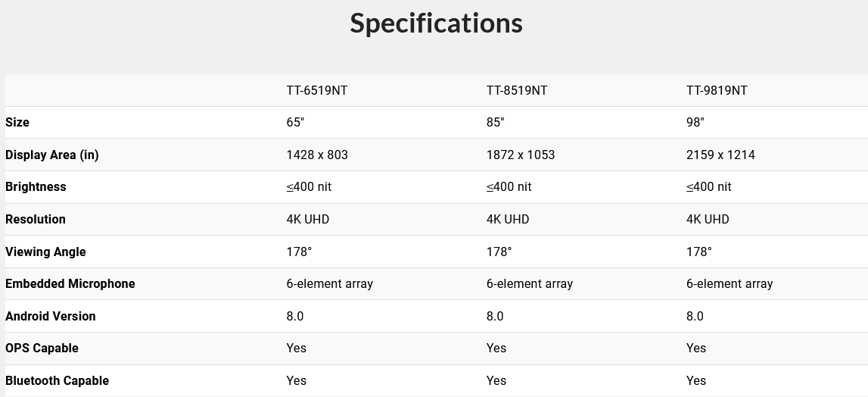Select the TT-6519NT column header
The width and height of the screenshot is (868, 397).
(316, 90)
